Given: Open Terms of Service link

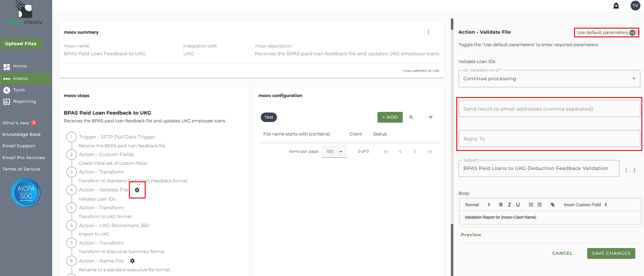Looking at the screenshot, I should click(21, 169).
